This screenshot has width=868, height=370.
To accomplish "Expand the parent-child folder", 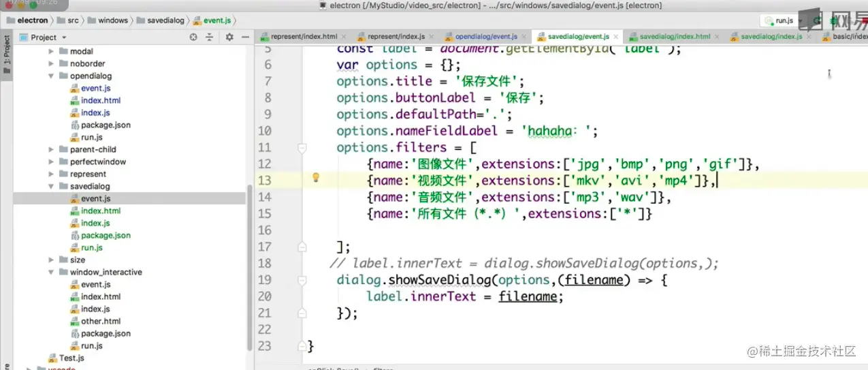I will pos(52,149).
